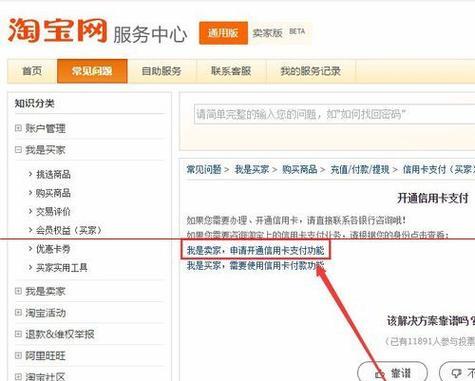Select the 通用版 version button

(x=223, y=33)
